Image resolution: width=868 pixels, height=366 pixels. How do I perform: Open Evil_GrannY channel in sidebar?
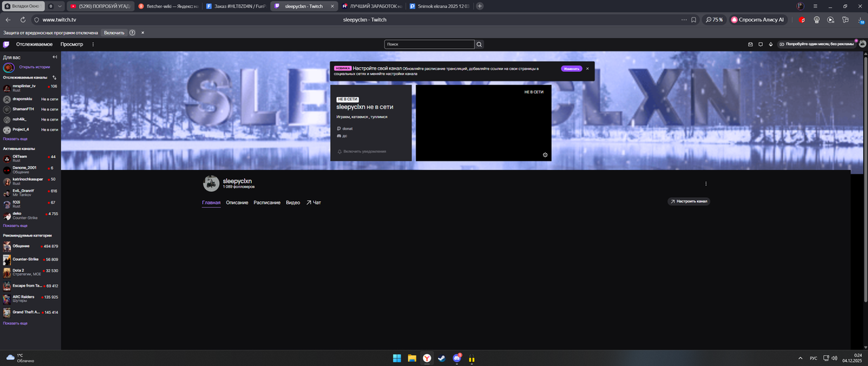point(31,192)
